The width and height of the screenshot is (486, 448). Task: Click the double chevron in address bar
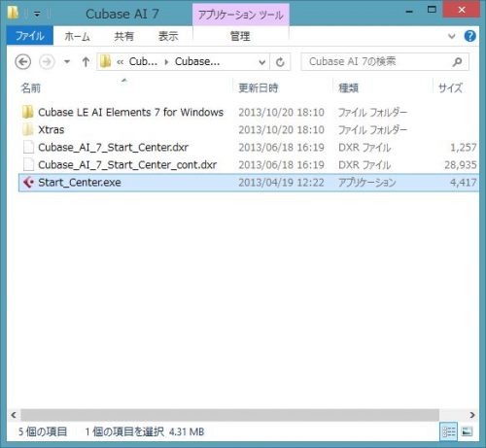[x=120, y=62]
